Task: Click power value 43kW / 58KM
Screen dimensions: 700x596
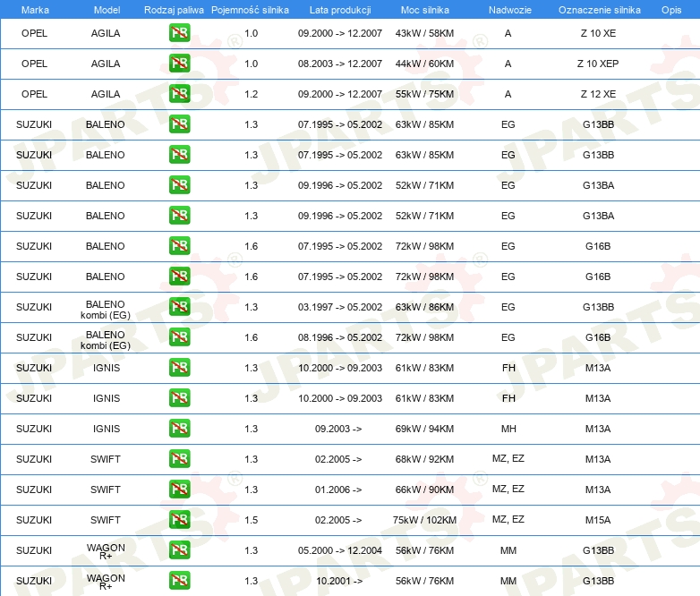Action: [x=424, y=33]
